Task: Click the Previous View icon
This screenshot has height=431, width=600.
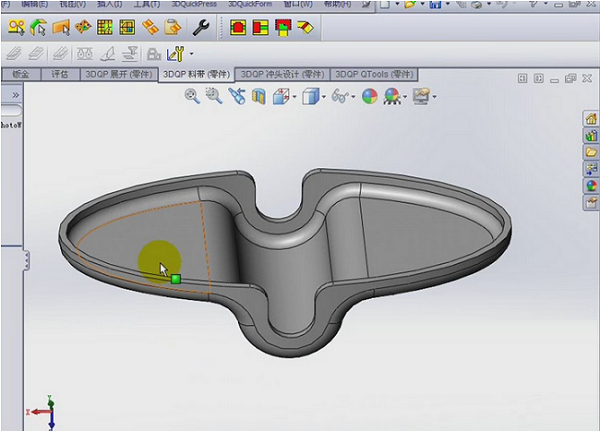Action: pos(237,96)
